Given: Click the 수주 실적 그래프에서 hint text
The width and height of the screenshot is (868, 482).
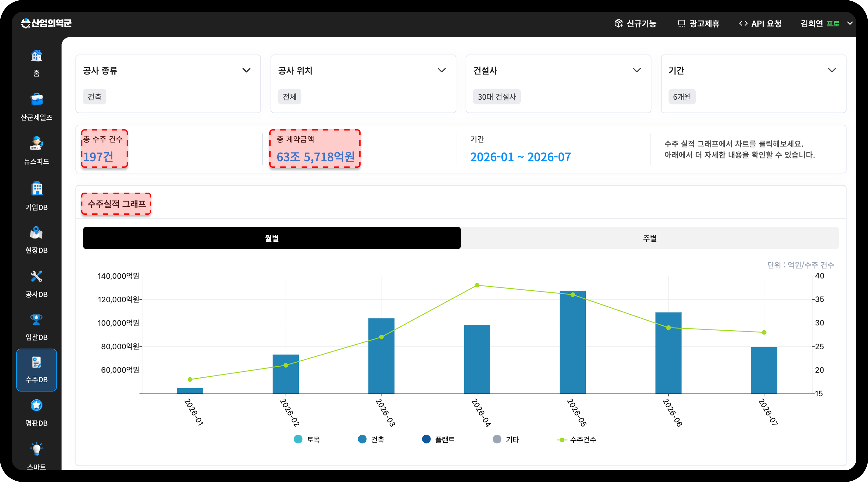Looking at the screenshot, I should [740, 149].
